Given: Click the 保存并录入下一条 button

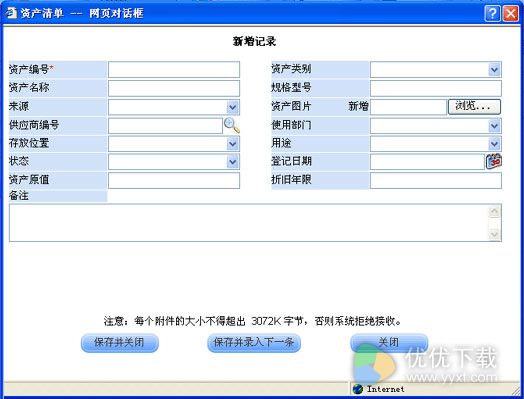Looking at the screenshot, I should click(x=254, y=343).
